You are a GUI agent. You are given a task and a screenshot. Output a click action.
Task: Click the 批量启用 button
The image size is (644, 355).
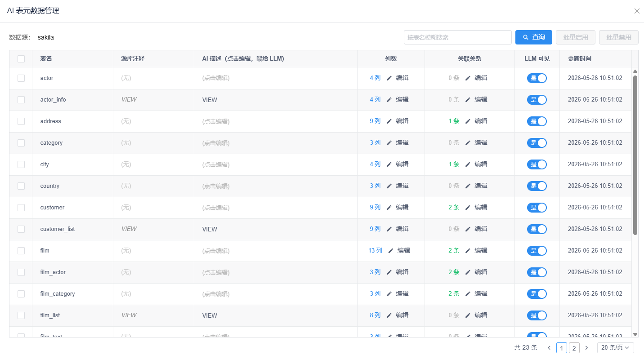(x=576, y=37)
